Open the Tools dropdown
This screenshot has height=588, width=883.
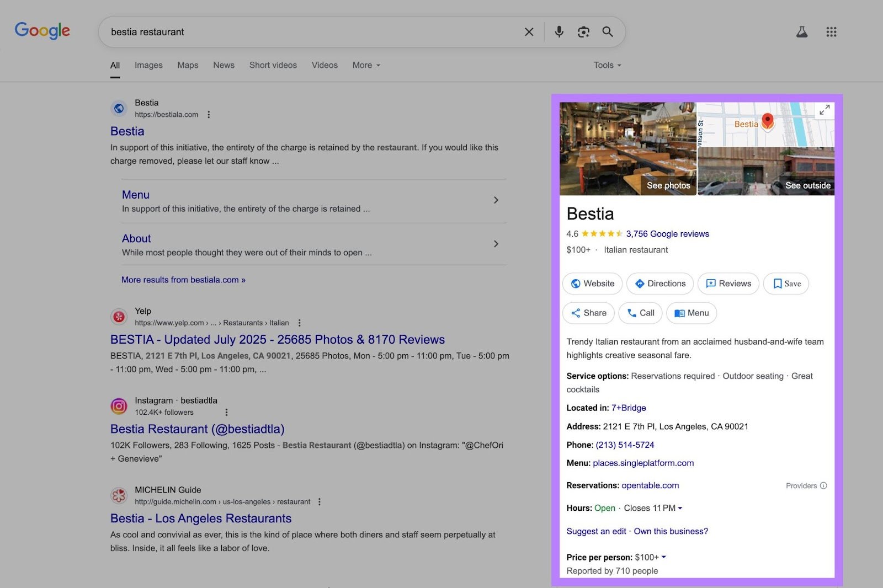tap(607, 65)
